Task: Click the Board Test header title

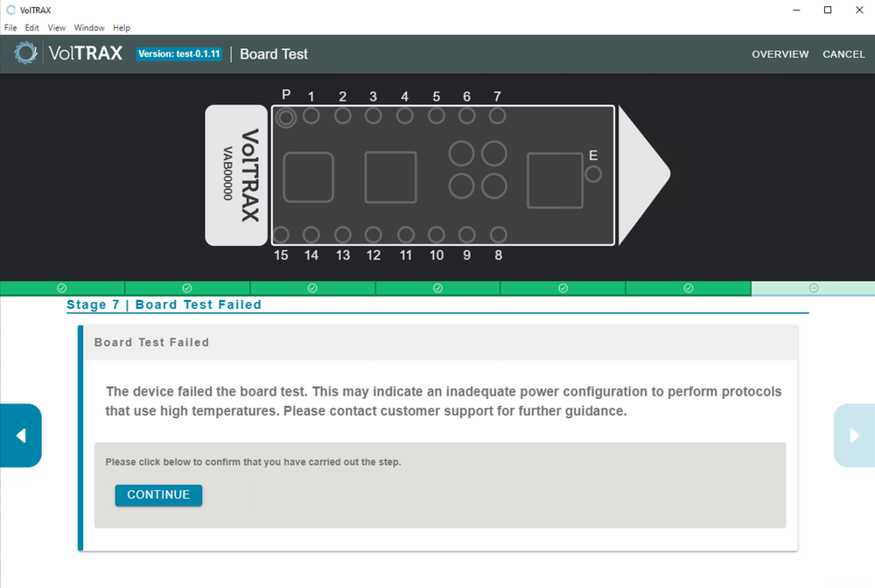Action: [x=273, y=54]
